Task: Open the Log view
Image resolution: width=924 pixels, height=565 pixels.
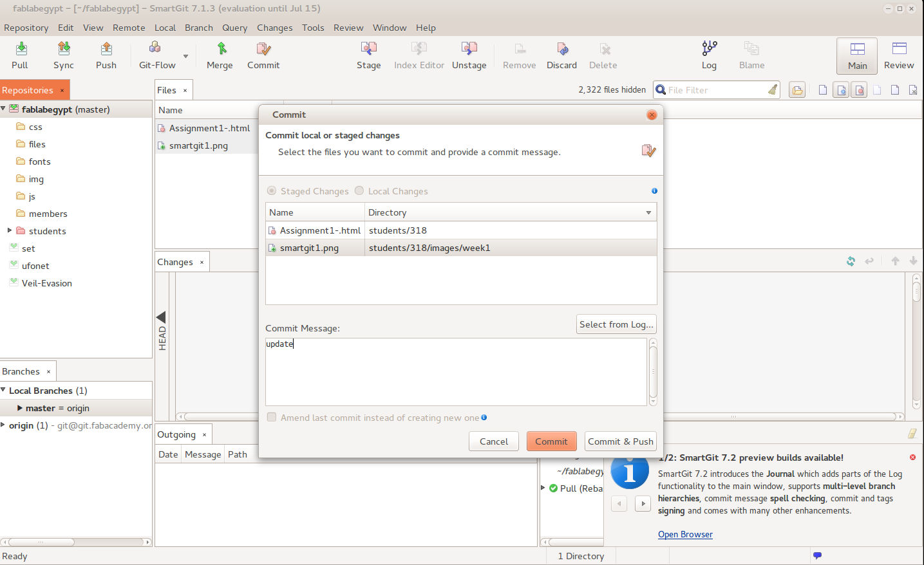Action: (709, 55)
